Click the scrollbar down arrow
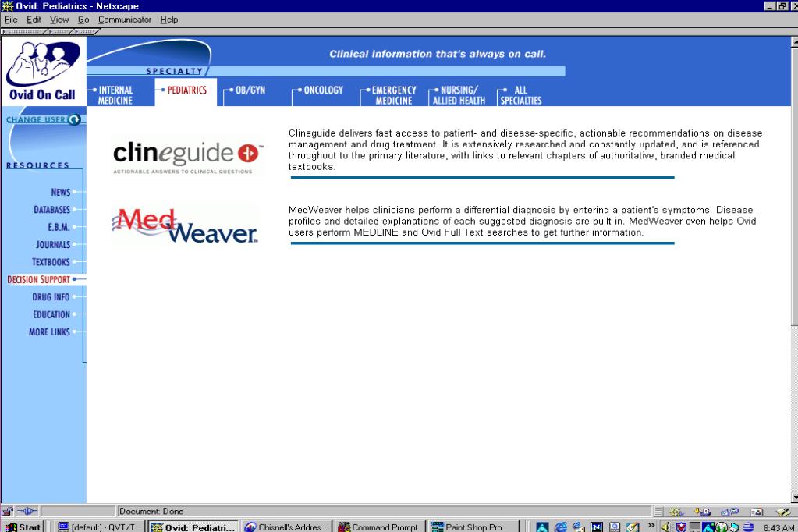Screen dimensions: 798x532 [794, 498]
